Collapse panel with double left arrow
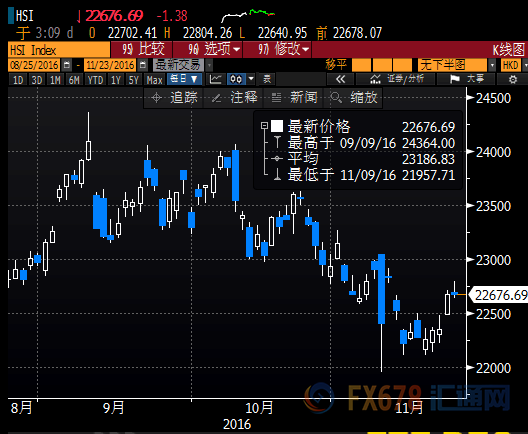The height and width of the screenshot is (434, 528). (x=340, y=79)
